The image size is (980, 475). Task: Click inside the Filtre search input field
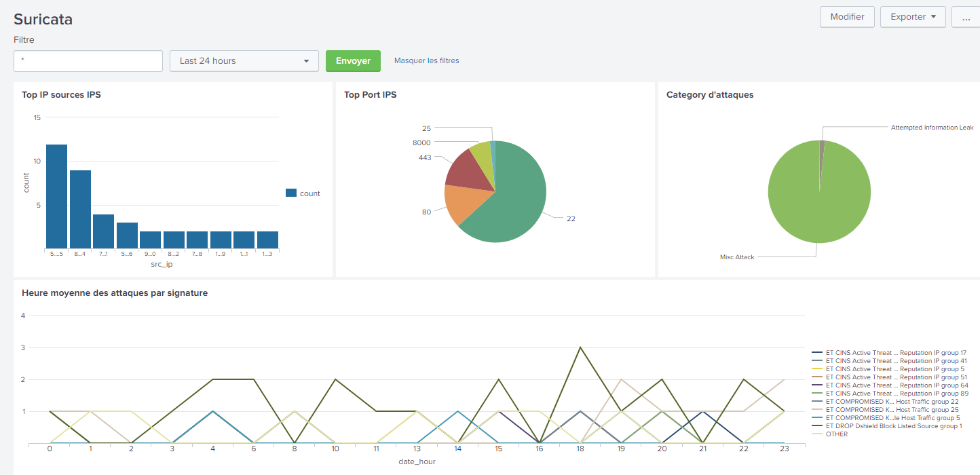click(88, 60)
